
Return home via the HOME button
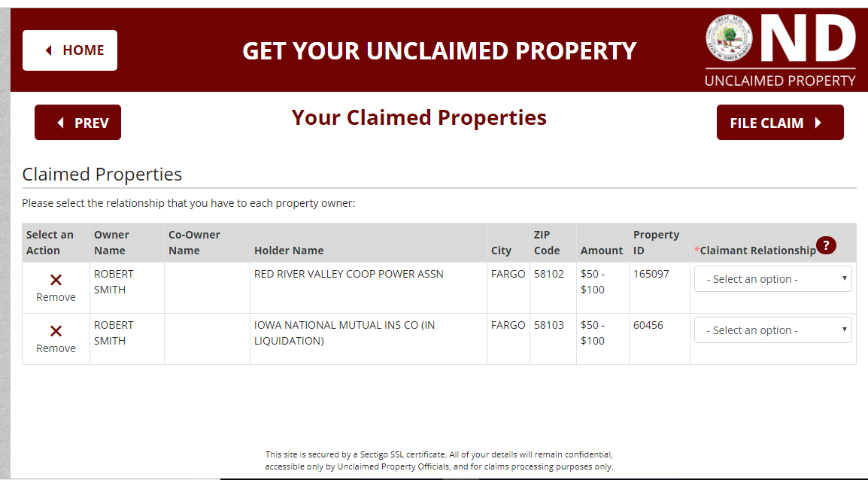(70, 50)
